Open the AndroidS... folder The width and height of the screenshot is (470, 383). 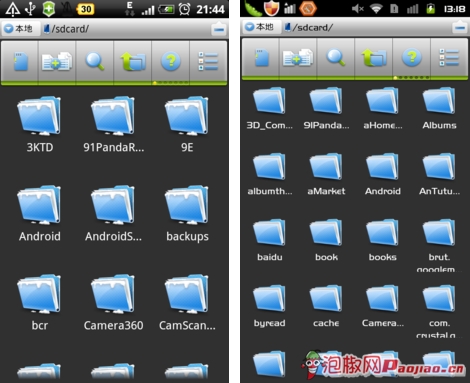[x=113, y=214]
